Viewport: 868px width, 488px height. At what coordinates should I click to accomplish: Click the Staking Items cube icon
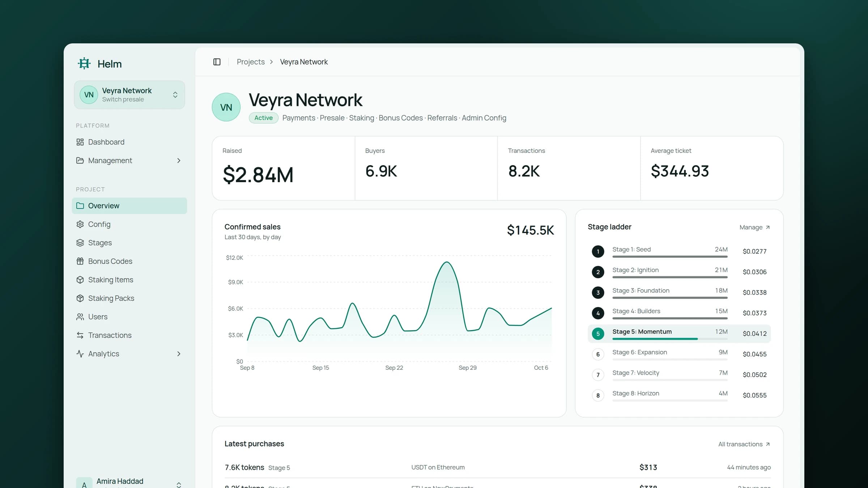[x=80, y=280]
